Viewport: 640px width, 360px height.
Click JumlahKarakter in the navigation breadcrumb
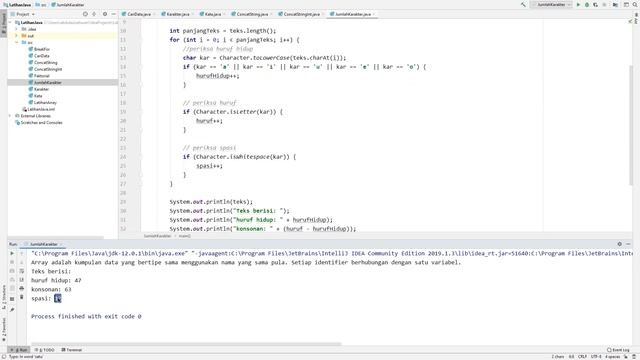pos(68,5)
